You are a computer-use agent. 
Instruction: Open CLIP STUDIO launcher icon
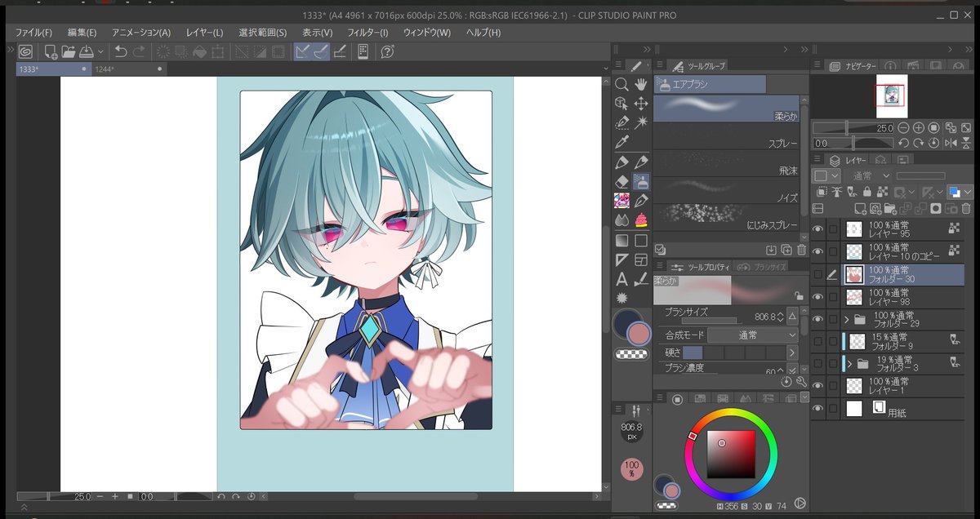pyautogui.click(x=25, y=51)
